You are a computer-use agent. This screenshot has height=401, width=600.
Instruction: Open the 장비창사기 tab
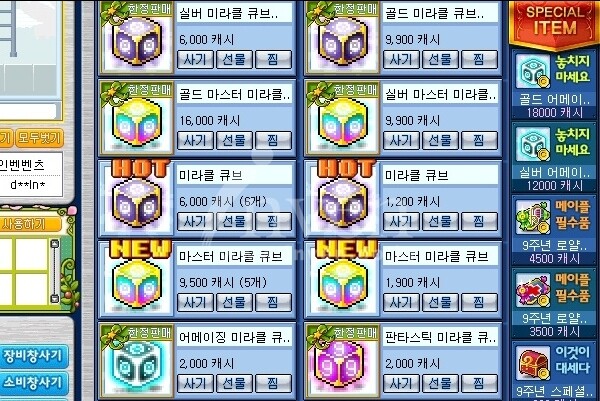pyautogui.click(x=33, y=356)
